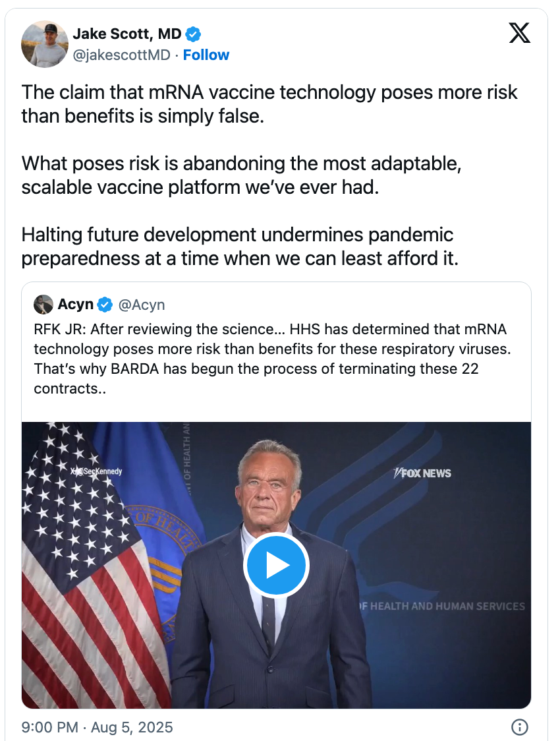Open Acyn's small profile avatar
Viewport: 560px width, 741px height.
pos(43,304)
